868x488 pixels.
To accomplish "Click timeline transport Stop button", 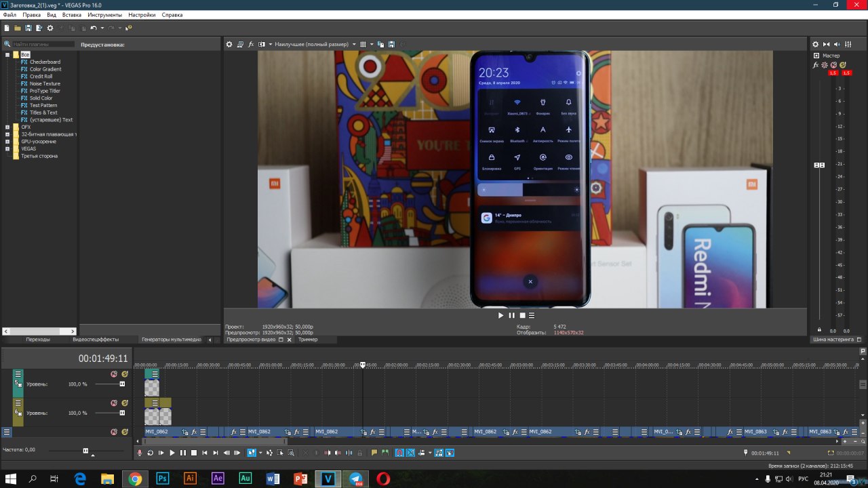I will tap(194, 453).
